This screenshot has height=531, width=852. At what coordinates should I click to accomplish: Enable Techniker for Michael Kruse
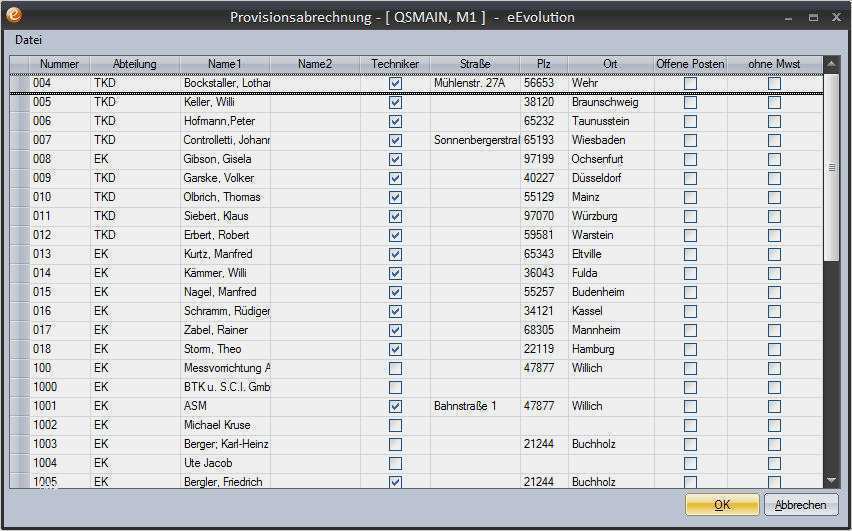(396, 425)
